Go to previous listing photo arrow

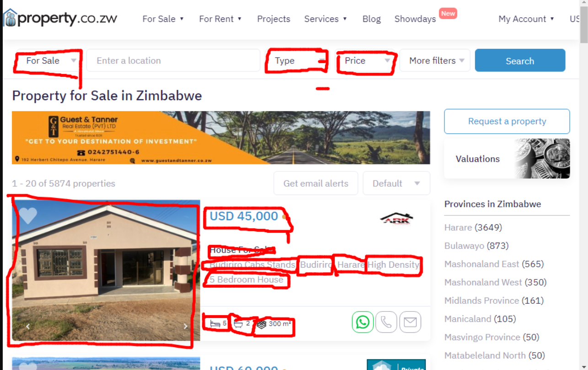[27, 326]
